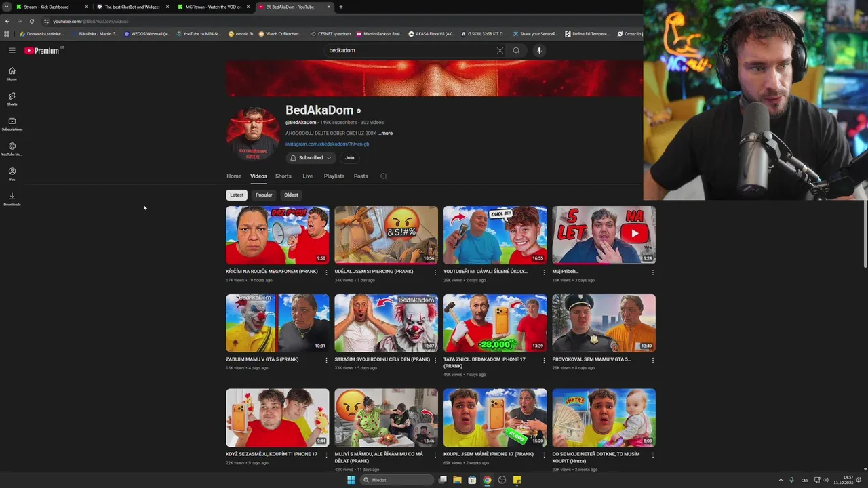The height and width of the screenshot is (488, 868).
Task: Switch to Stream - Kick Dashboard browser tab
Action: coord(52,7)
